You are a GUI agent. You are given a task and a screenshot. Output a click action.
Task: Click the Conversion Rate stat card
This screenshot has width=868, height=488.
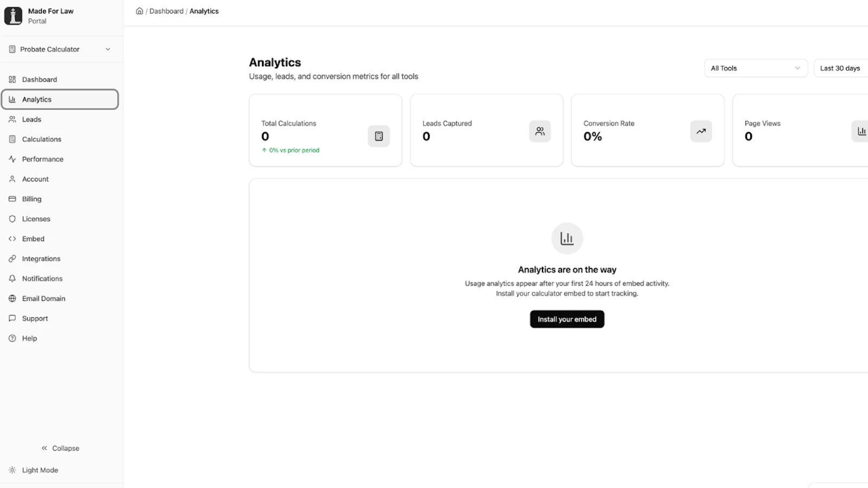click(648, 131)
